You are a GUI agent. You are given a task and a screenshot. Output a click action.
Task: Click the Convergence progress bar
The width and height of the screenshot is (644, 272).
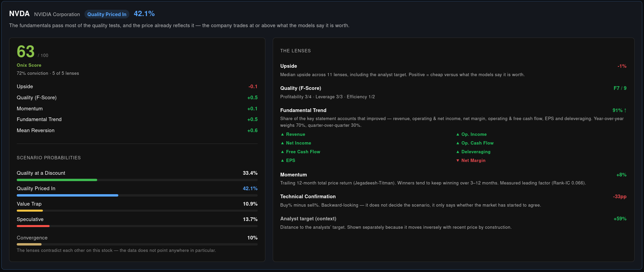[x=137, y=244]
